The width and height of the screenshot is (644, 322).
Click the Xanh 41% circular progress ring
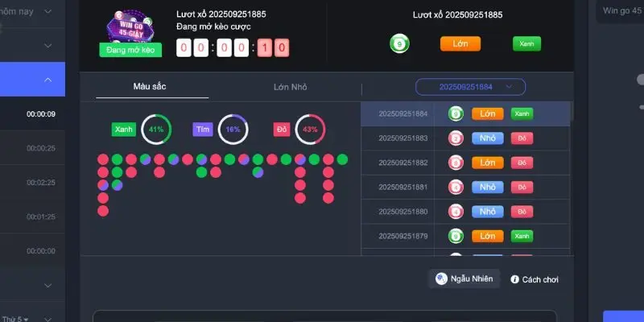[x=155, y=129]
